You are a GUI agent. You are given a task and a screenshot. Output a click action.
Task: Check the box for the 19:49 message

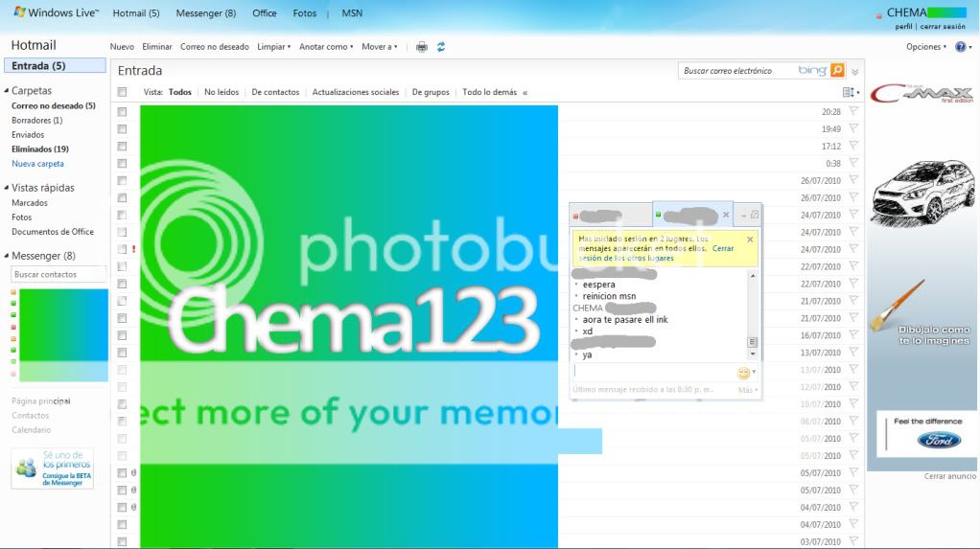tap(123, 128)
